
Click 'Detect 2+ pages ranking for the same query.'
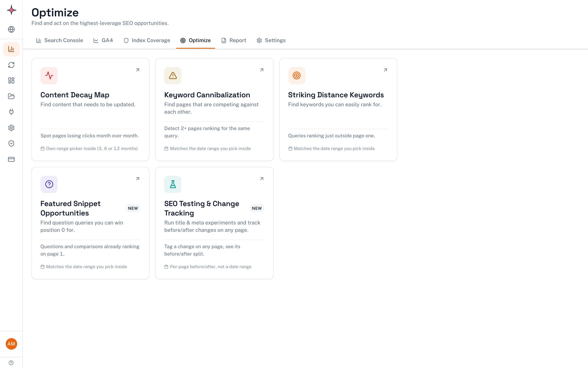(207, 132)
